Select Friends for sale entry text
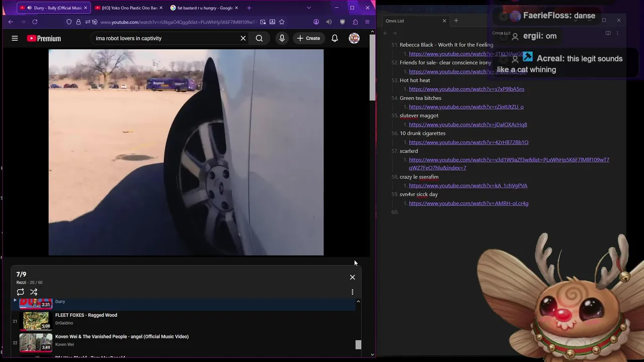 (x=445, y=63)
